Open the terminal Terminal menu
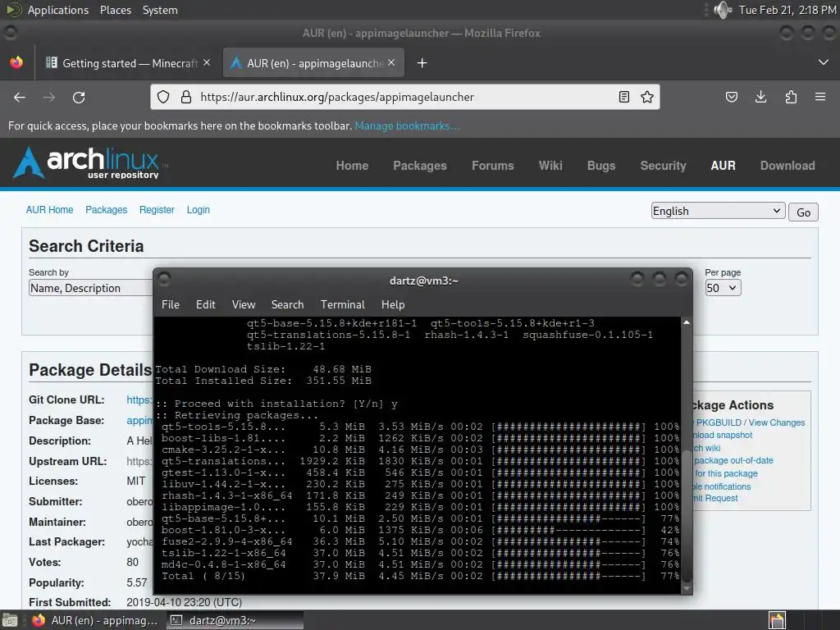The image size is (840, 630). tap(343, 304)
